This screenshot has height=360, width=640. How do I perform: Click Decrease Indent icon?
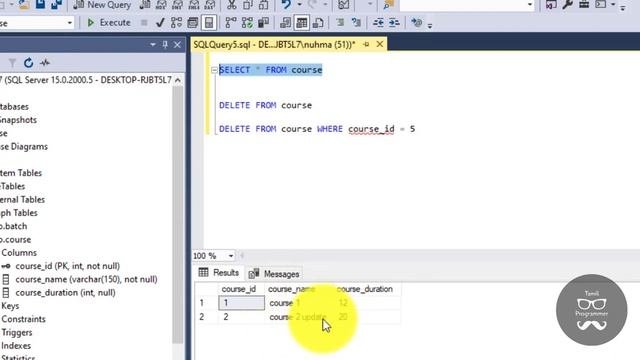(378, 23)
